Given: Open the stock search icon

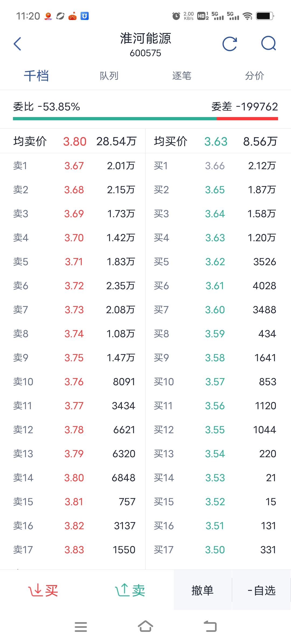Looking at the screenshot, I should (x=269, y=43).
